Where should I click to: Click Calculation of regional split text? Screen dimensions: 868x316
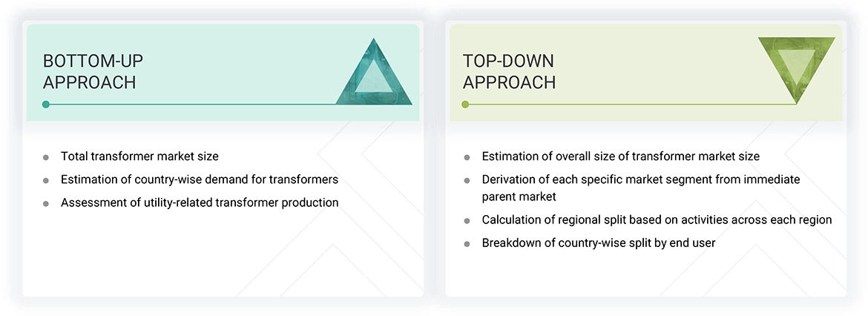coord(656,220)
